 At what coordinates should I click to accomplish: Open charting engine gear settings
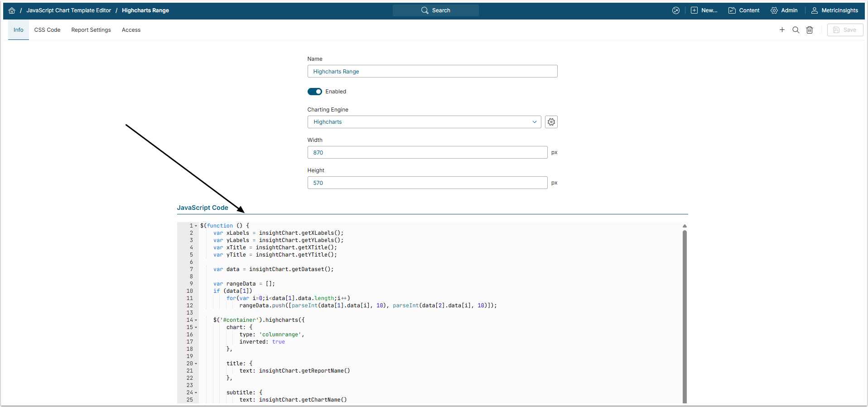551,122
